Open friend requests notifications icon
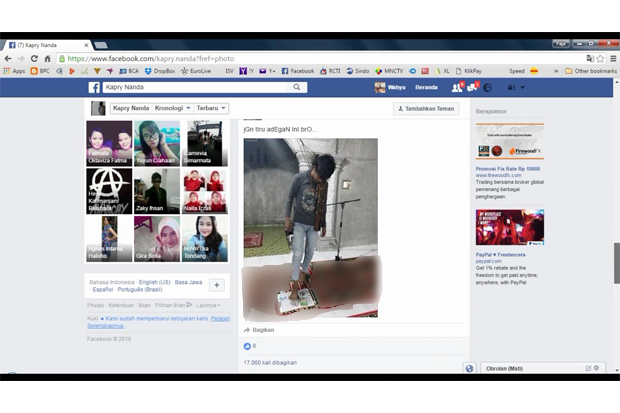Screen dimensions: 620x413 [x=457, y=87]
